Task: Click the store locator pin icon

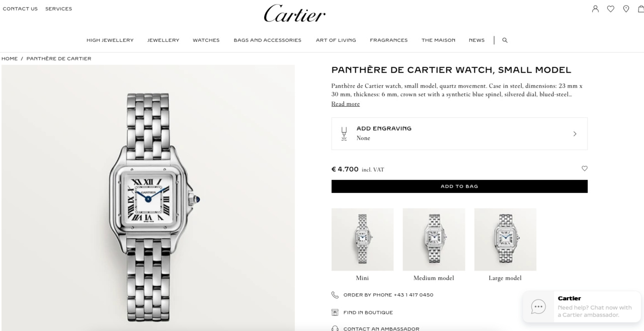Action: (626, 9)
